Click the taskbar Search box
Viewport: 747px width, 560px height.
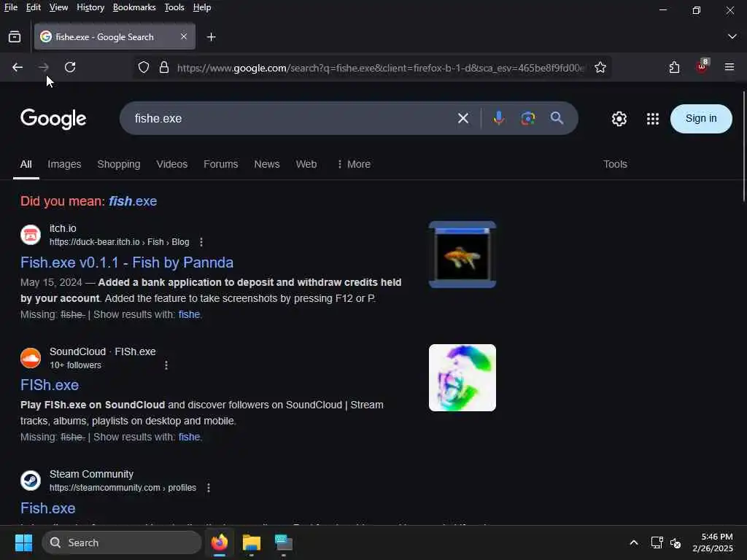[122, 542]
